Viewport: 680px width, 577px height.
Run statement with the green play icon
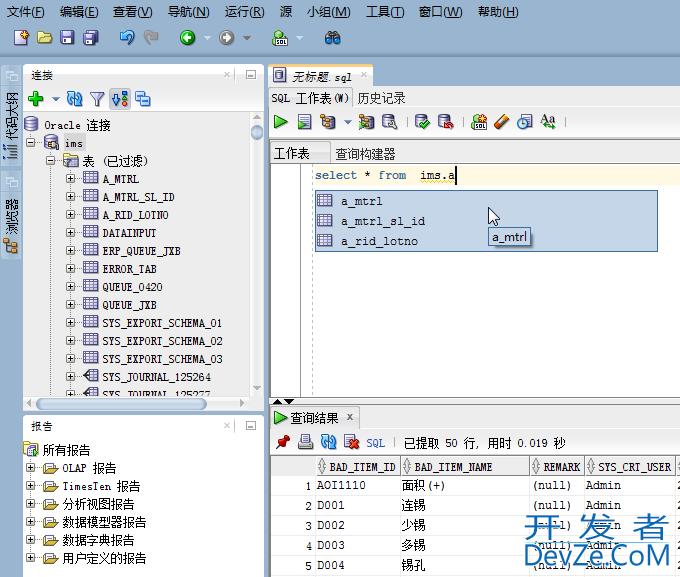(x=281, y=122)
